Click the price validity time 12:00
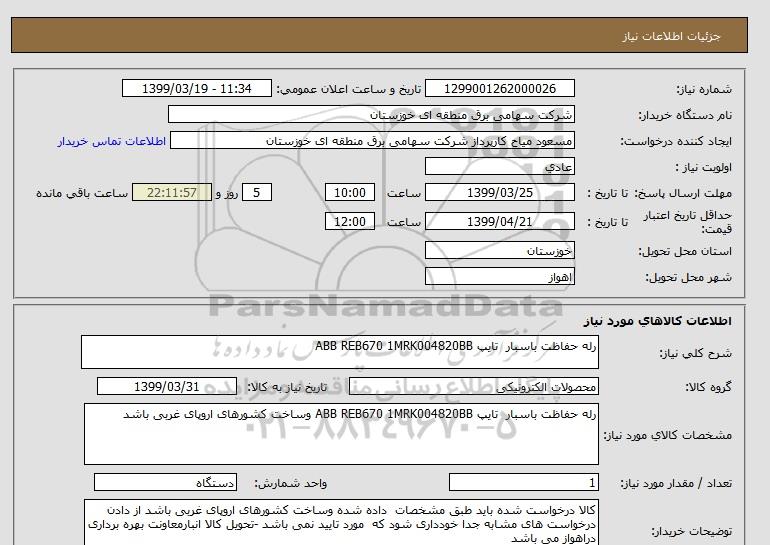The height and width of the screenshot is (545, 770). click(x=353, y=221)
